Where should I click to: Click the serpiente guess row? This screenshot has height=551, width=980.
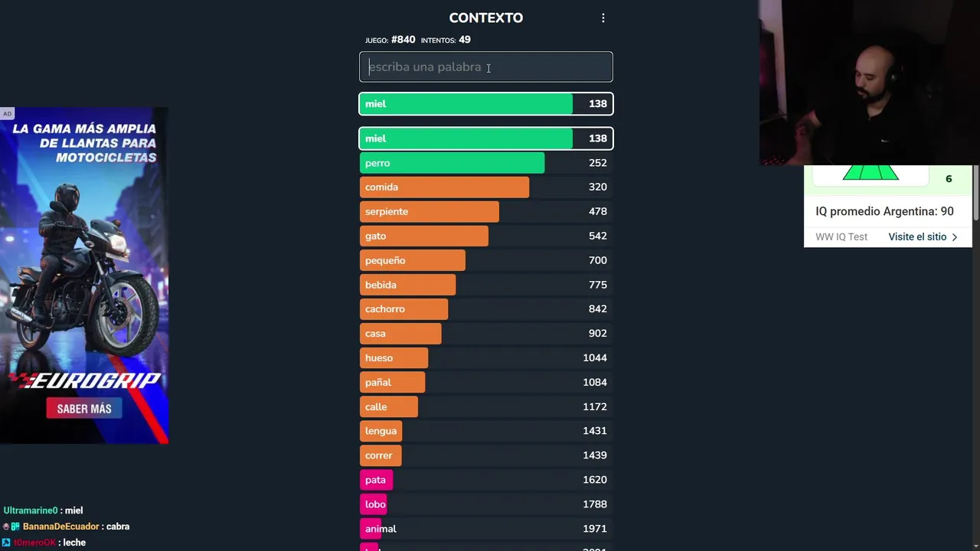click(485, 212)
